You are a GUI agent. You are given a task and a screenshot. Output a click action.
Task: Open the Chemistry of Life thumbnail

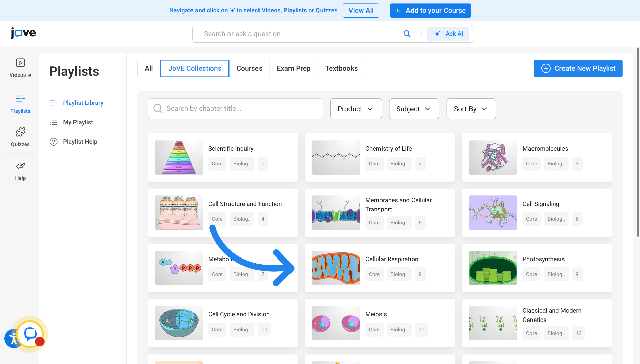point(336,157)
